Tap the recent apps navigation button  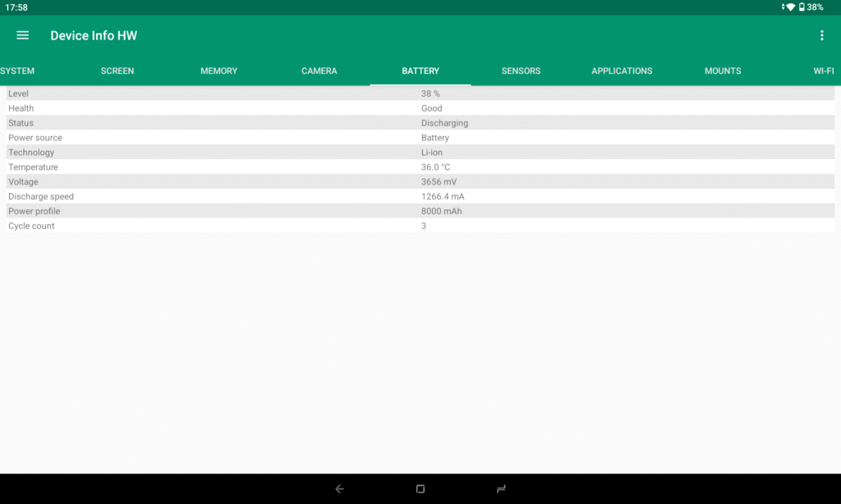click(501, 489)
